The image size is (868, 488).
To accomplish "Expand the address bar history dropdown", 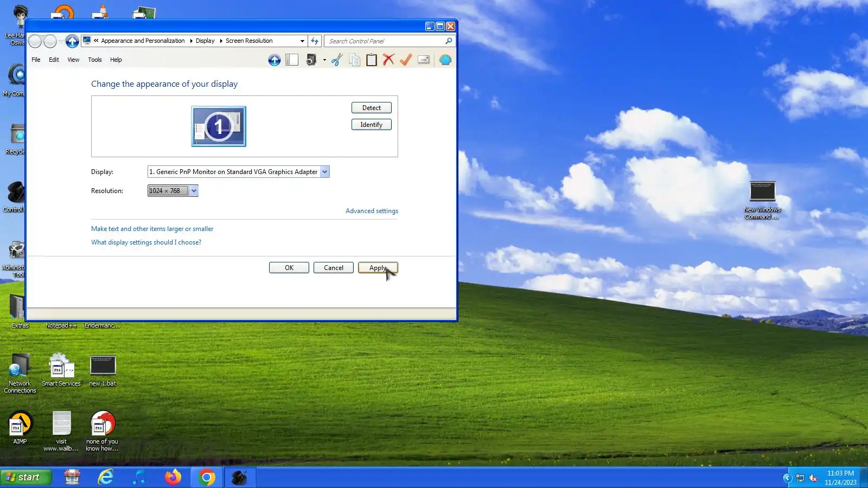I will pos(302,41).
